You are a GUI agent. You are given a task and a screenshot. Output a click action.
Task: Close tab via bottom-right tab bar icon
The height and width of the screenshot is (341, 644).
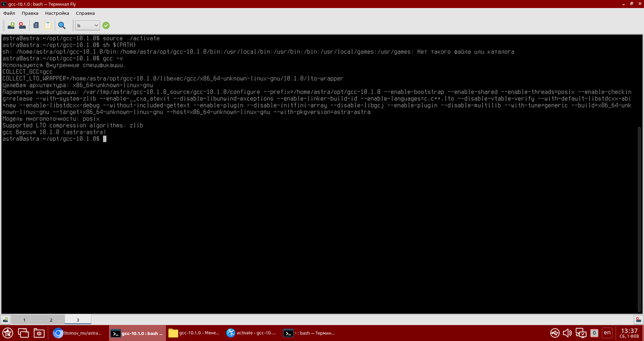click(638, 320)
